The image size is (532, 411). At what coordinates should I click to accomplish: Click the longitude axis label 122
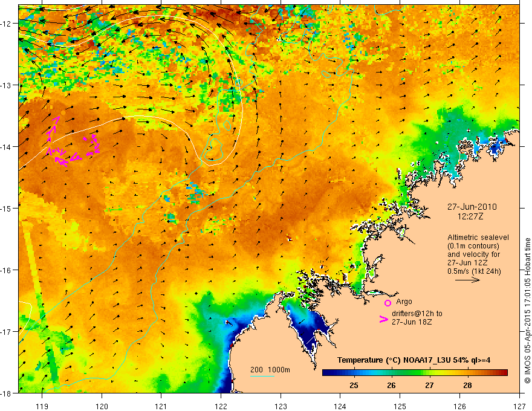click(221, 406)
